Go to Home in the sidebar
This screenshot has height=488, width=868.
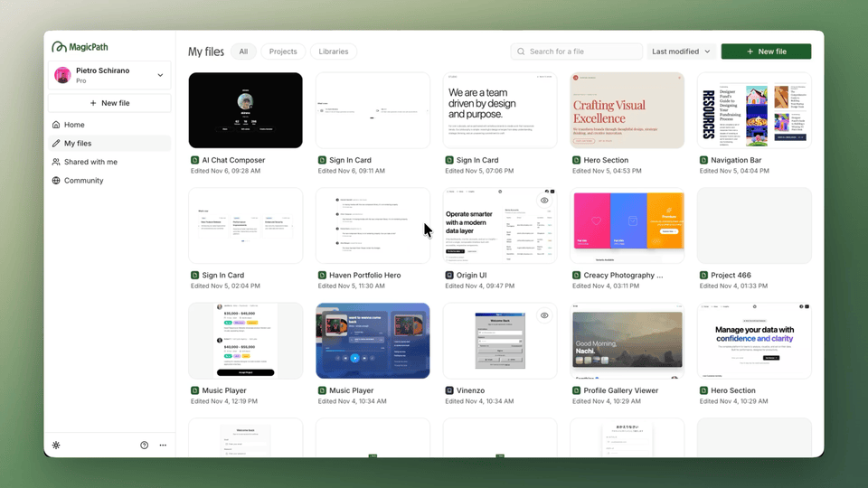[74, 125]
